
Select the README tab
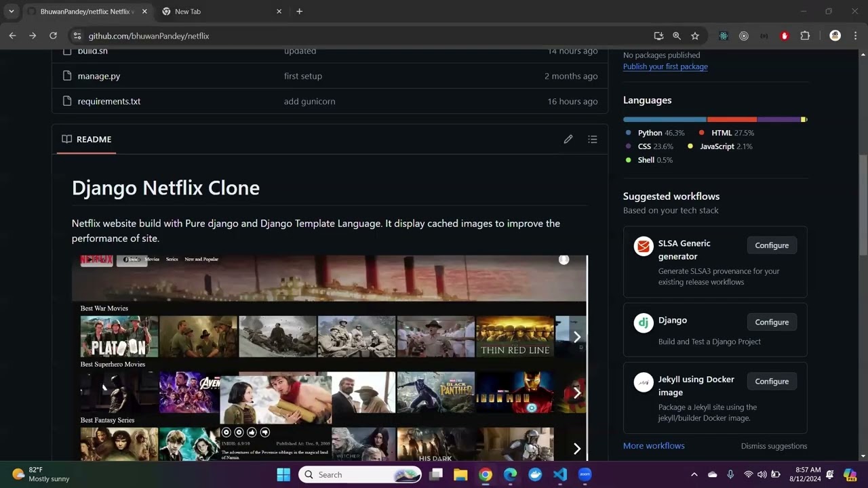pos(87,140)
